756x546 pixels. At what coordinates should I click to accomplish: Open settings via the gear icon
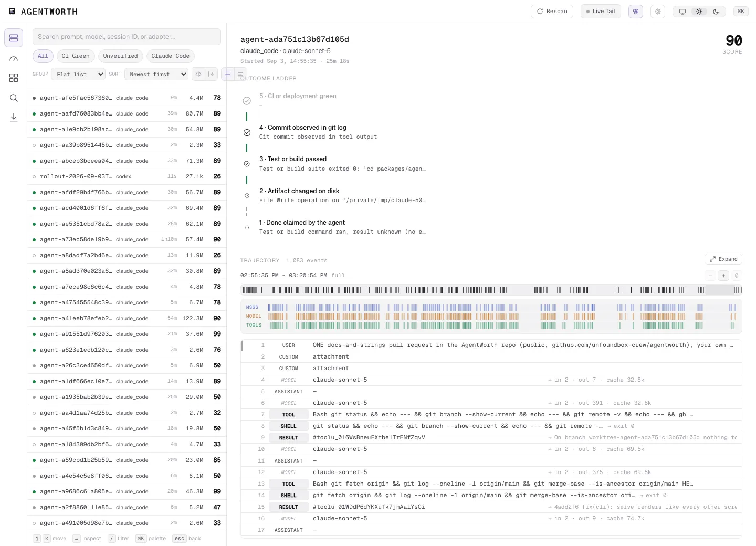click(658, 12)
